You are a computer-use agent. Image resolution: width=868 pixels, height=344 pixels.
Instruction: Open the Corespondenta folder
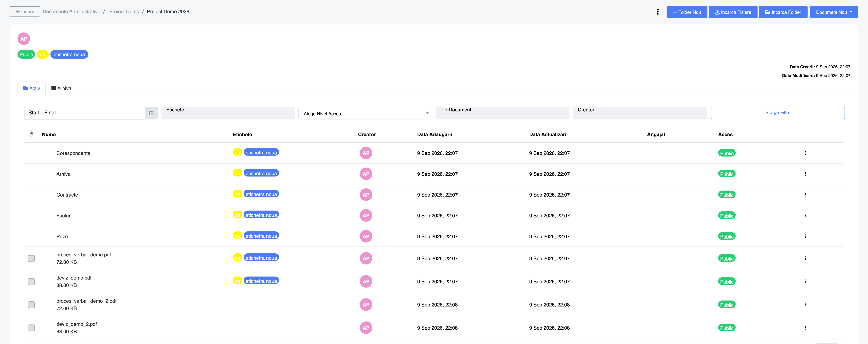73,153
